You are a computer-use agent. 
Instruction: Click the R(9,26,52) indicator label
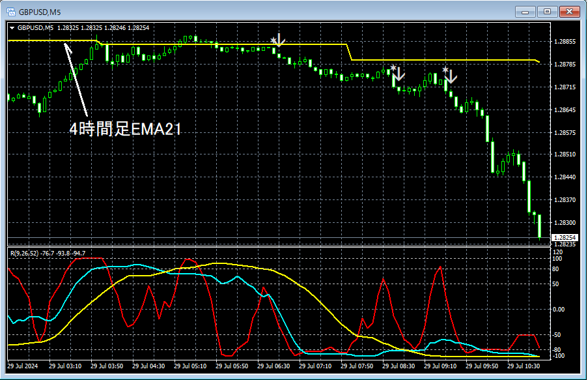pos(23,253)
